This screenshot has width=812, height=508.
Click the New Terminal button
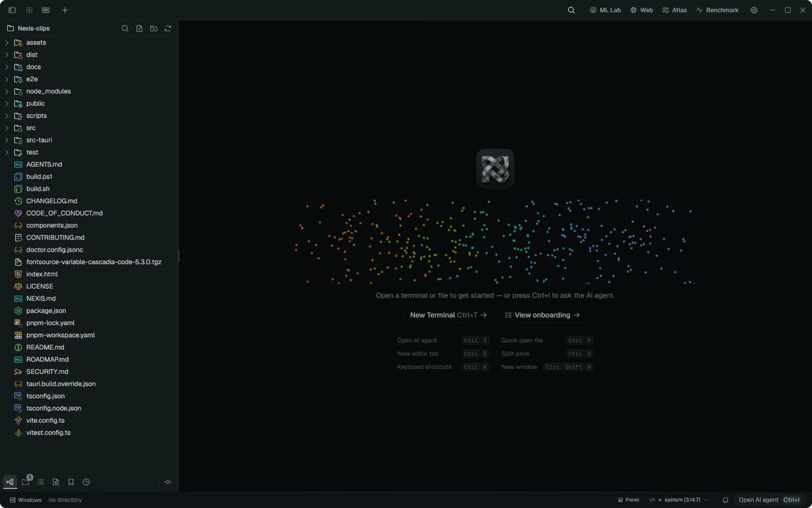pyautogui.click(x=448, y=315)
